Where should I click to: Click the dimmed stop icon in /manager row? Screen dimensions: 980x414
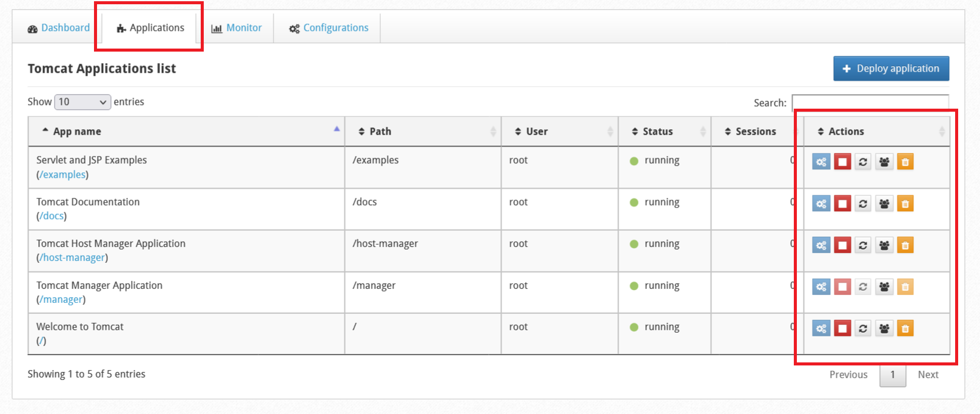(842, 287)
